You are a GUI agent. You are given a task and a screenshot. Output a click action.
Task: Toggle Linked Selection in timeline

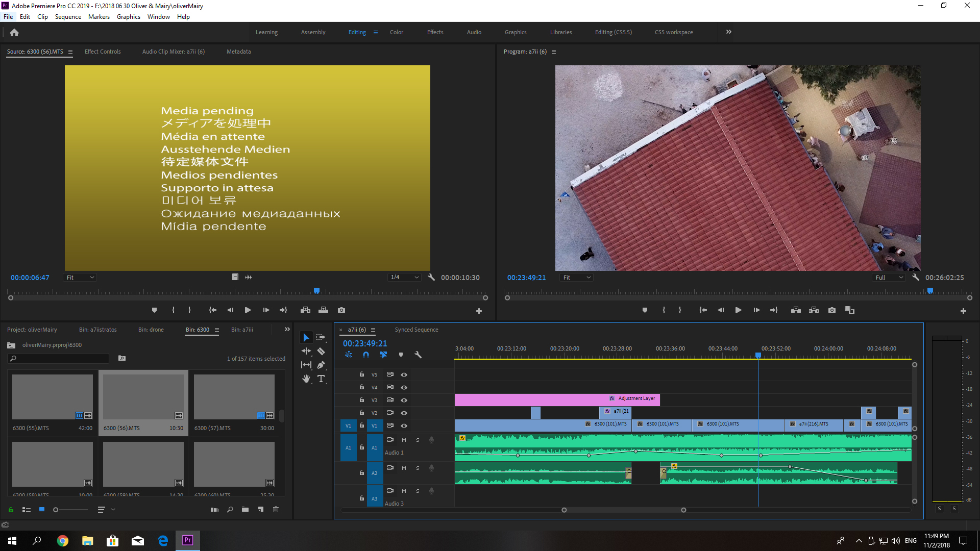click(383, 355)
